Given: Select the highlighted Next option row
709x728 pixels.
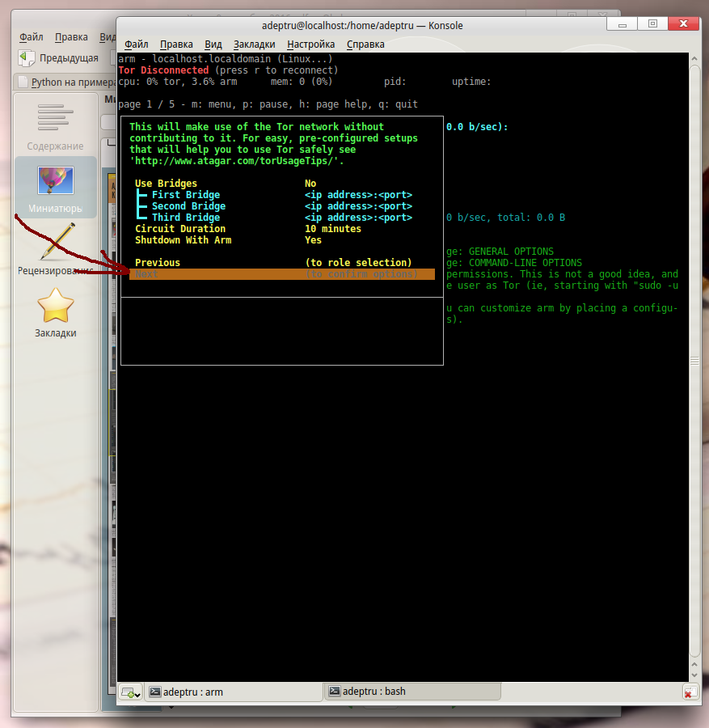Looking at the screenshot, I should click(x=281, y=274).
